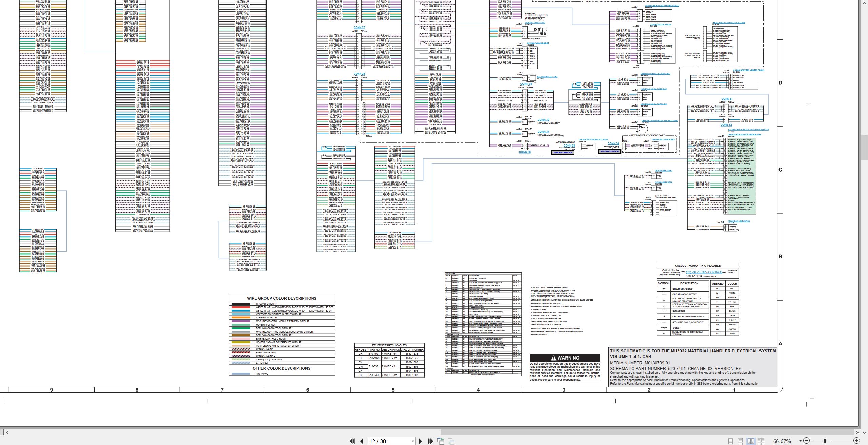Follow the CONN 37 link
868x445 pixels.
[x=543, y=132]
